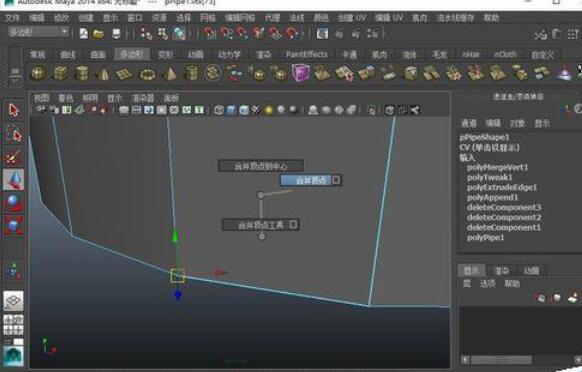Open the select camera icon in panel toolbar
582x372 pixels.
41,110
